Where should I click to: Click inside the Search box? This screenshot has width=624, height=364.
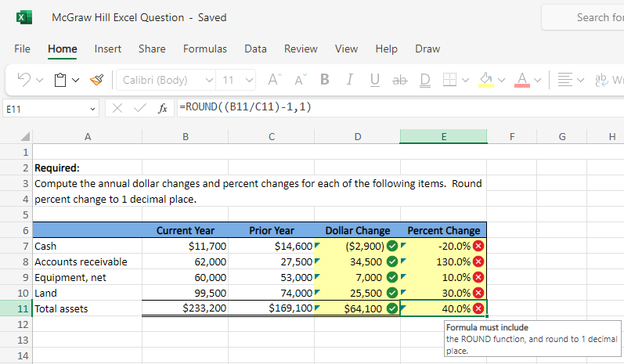[583, 17]
